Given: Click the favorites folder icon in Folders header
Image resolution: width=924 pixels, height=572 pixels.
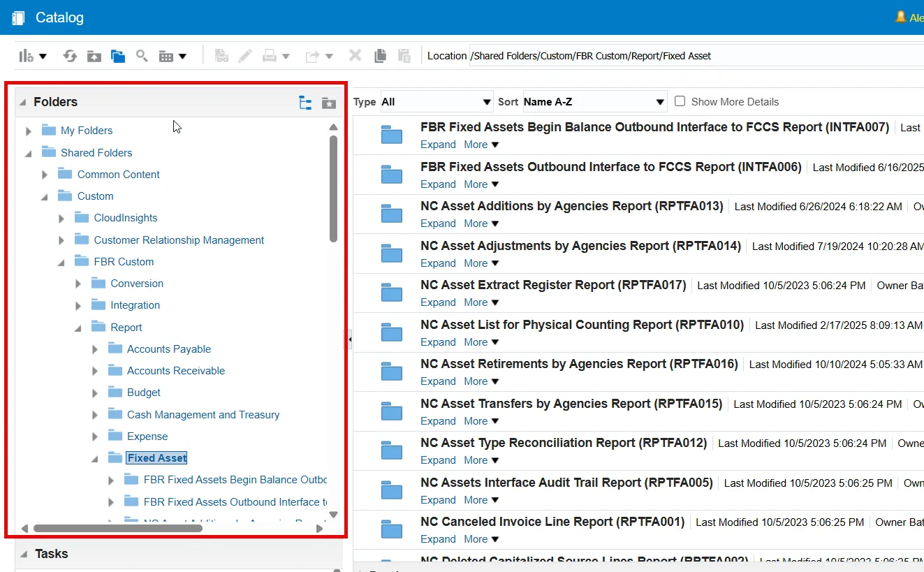Looking at the screenshot, I should click(x=328, y=103).
